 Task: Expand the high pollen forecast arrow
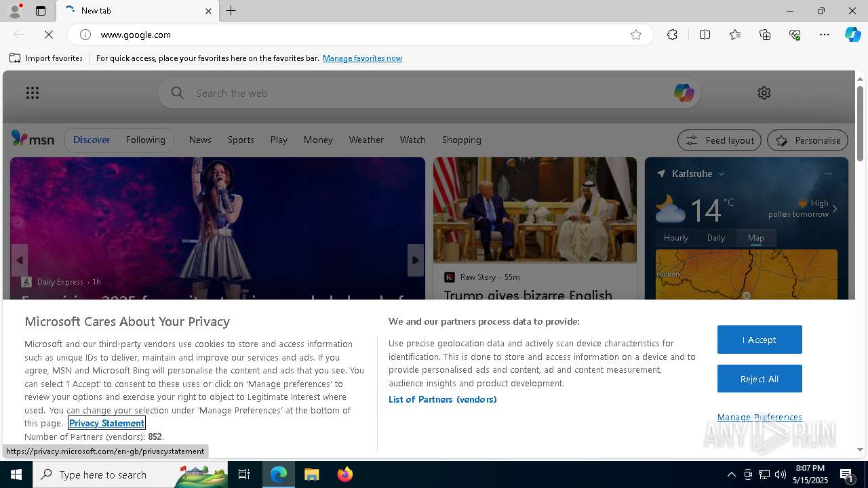coord(835,209)
